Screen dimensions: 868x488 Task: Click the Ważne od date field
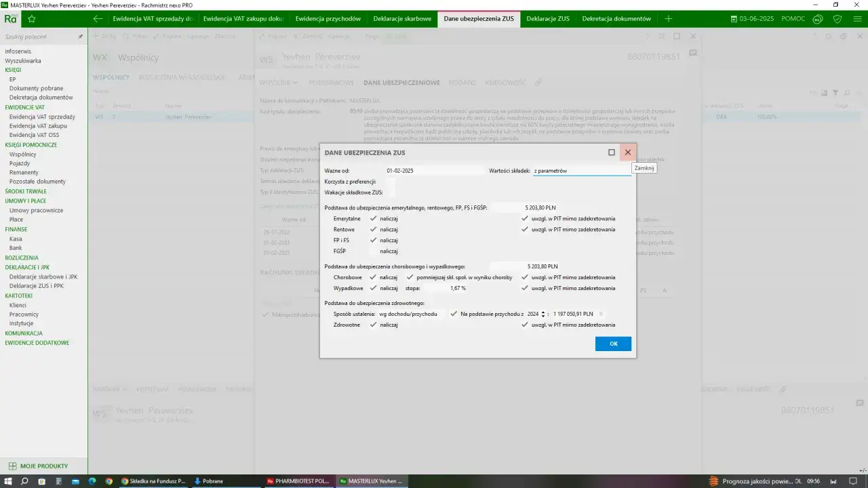tap(434, 171)
